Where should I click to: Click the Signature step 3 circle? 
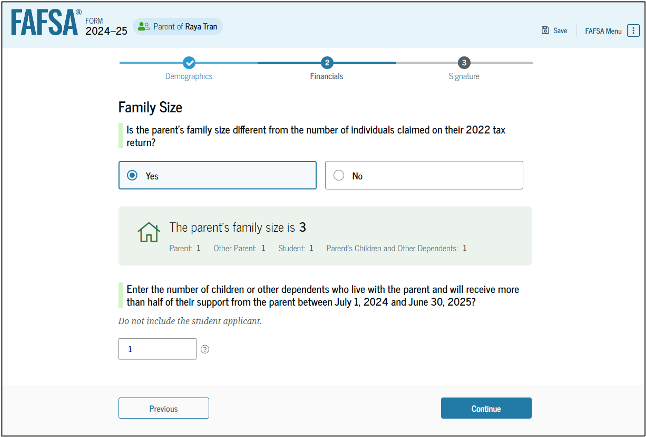(x=464, y=63)
